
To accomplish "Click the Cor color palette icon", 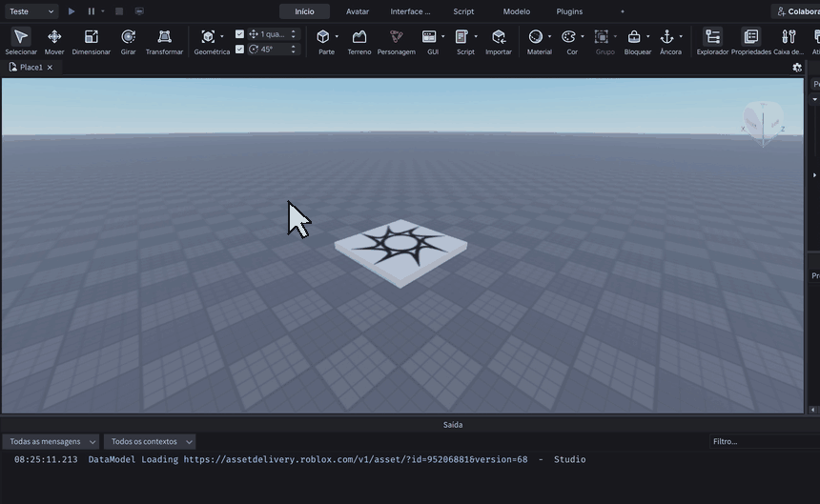I will 568,36.
